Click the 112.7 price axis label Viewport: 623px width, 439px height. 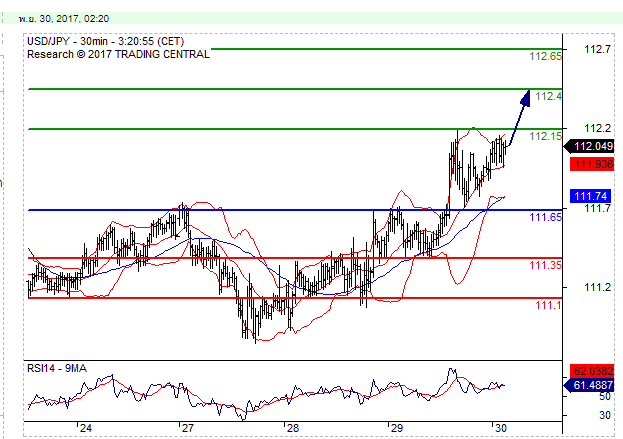tap(597, 49)
